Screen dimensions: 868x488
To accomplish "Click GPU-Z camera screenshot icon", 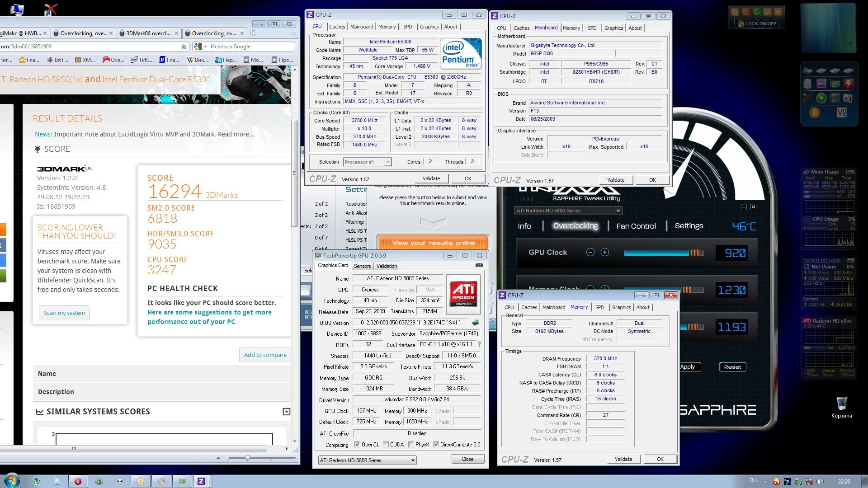I will coord(479,265).
